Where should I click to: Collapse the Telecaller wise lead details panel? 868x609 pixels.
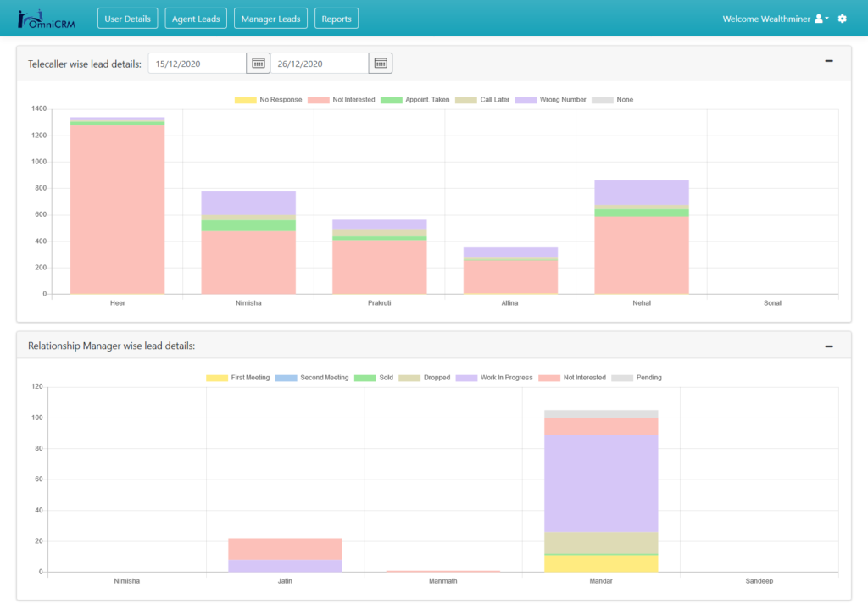pyautogui.click(x=829, y=61)
